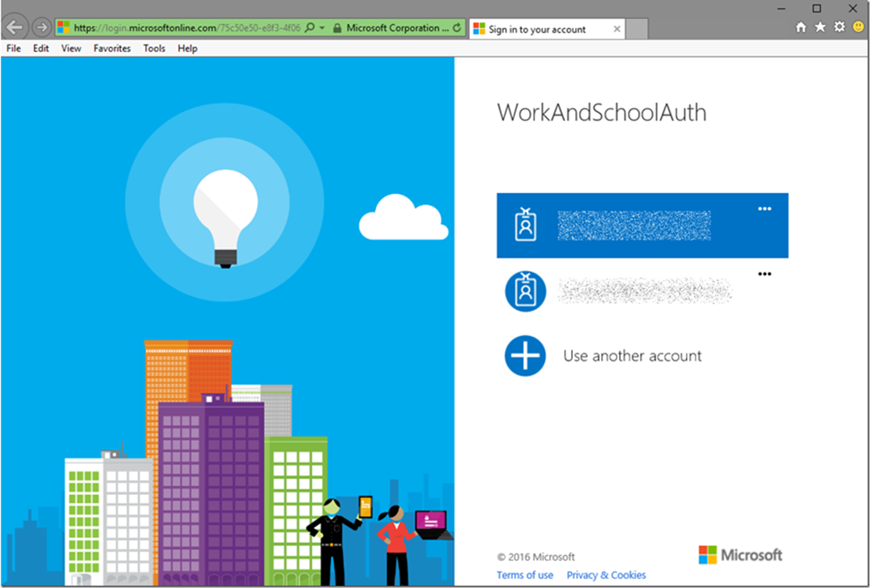Open the 'Terms of use' link

[x=525, y=575]
